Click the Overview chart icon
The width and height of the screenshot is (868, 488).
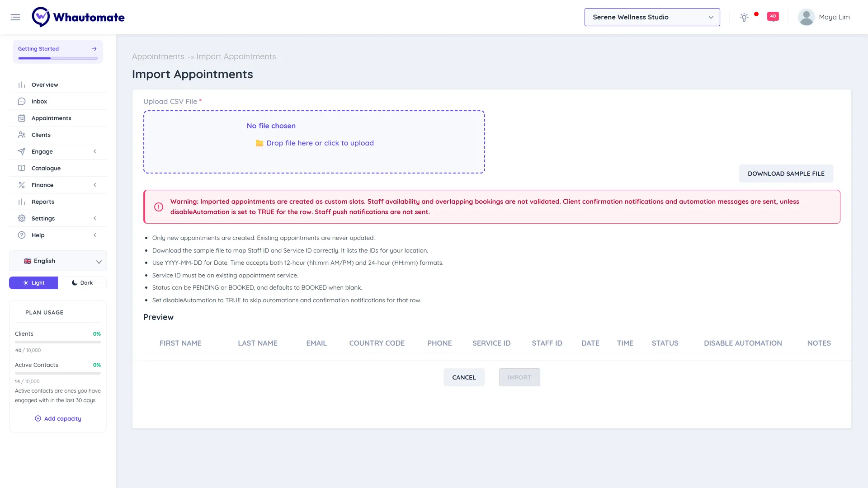pyautogui.click(x=22, y=85)
